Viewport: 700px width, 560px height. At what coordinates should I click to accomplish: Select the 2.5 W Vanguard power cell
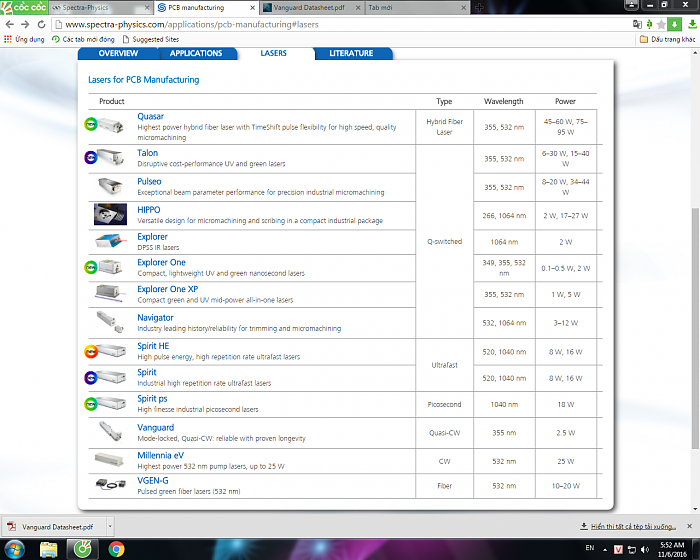566,433
